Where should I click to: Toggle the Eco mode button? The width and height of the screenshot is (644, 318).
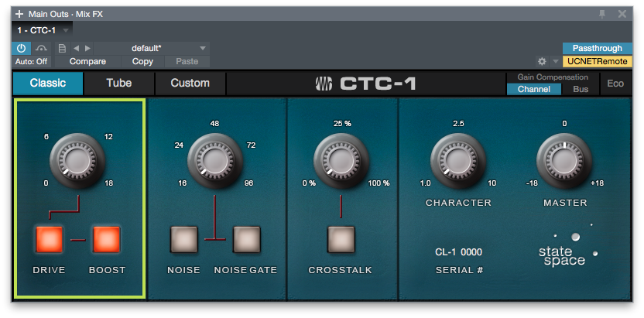point(615,84)
